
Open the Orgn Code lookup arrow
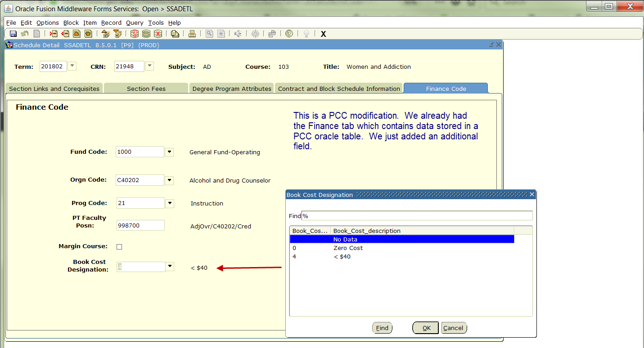pyautogui.click(x=169, y=180)
